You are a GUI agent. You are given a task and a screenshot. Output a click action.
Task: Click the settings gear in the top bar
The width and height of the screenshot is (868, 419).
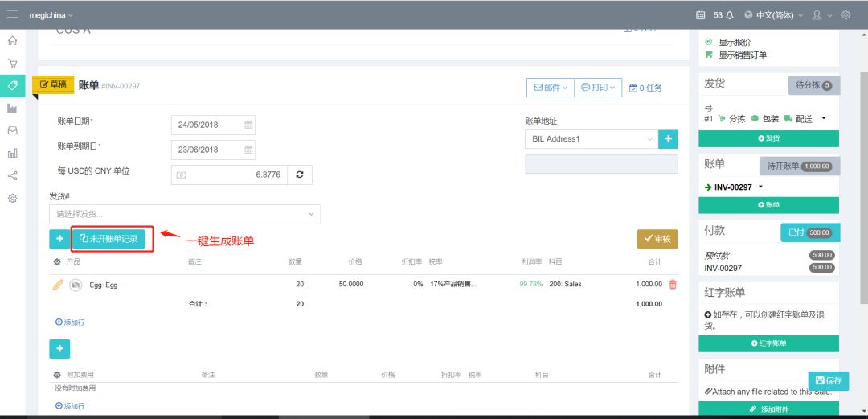pos(845,14)
